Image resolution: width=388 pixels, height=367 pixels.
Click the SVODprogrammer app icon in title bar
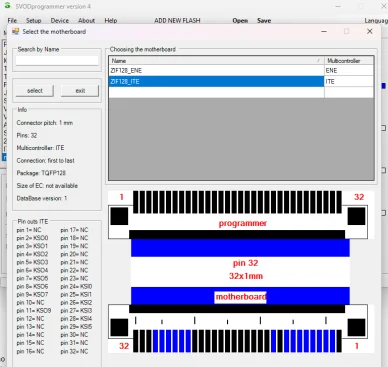point(7,6)
